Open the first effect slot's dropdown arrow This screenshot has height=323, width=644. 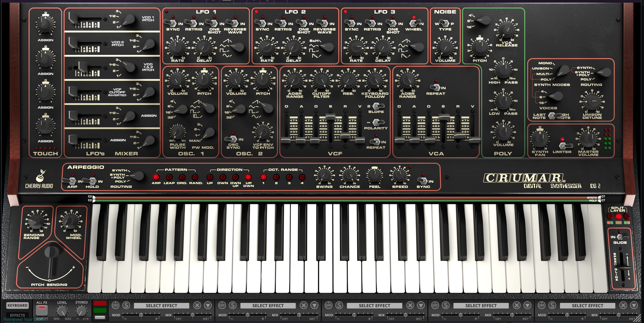(x=208, y=305)
